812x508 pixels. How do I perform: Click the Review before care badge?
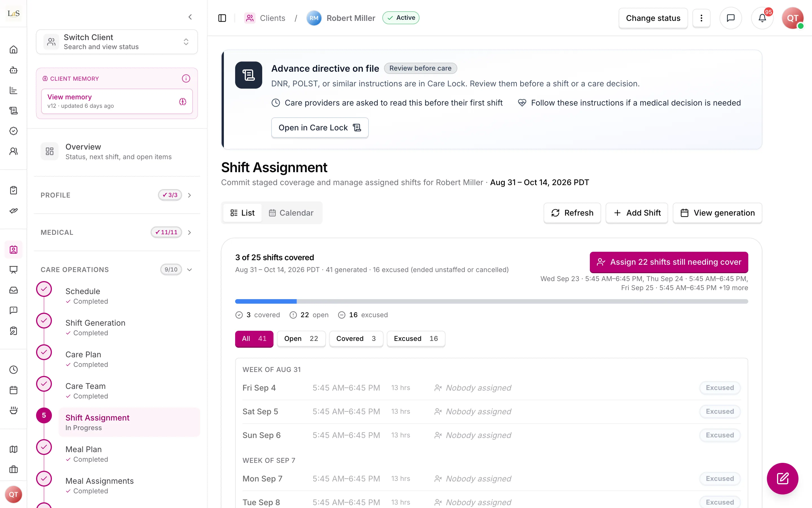tap(420, 68)
